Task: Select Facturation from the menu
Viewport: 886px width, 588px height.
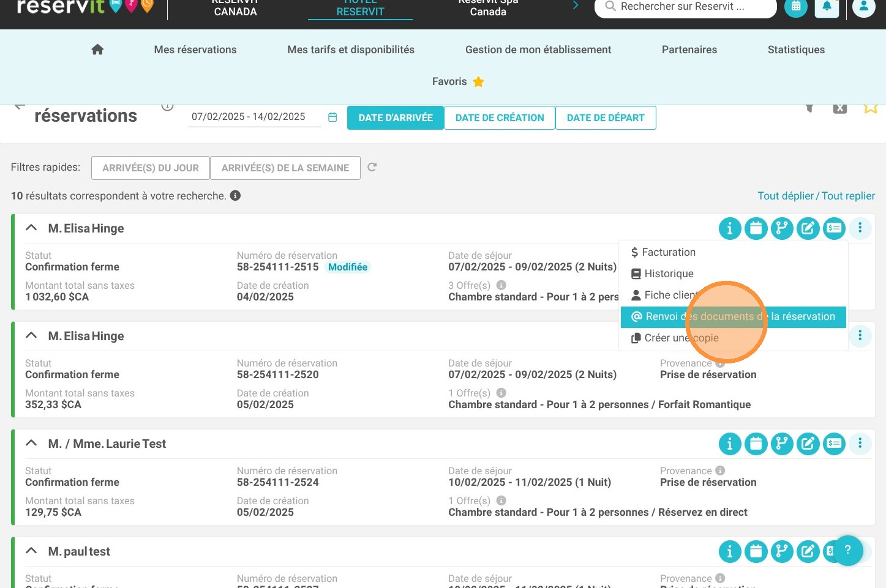Action: click(734, 252)
